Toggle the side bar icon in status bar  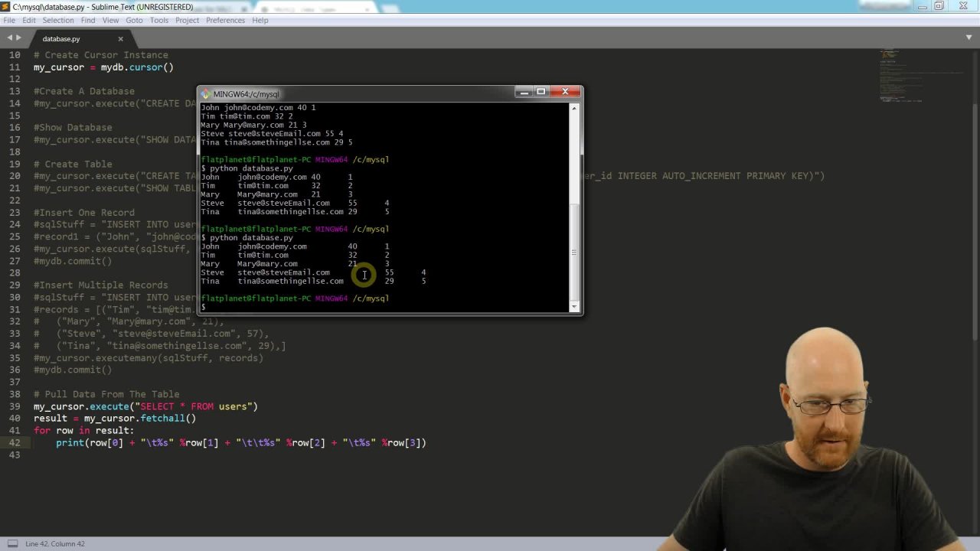pyautogui.click(x=12, y=543)
